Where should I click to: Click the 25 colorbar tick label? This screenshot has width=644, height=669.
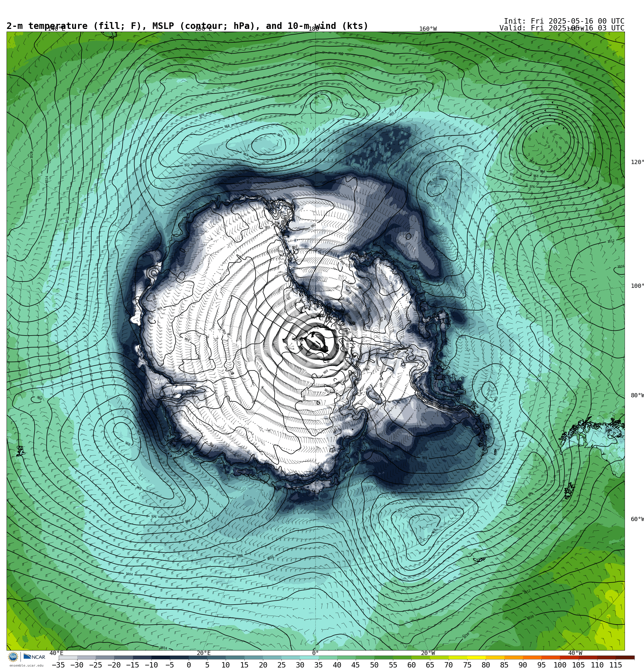click(281, 665)
